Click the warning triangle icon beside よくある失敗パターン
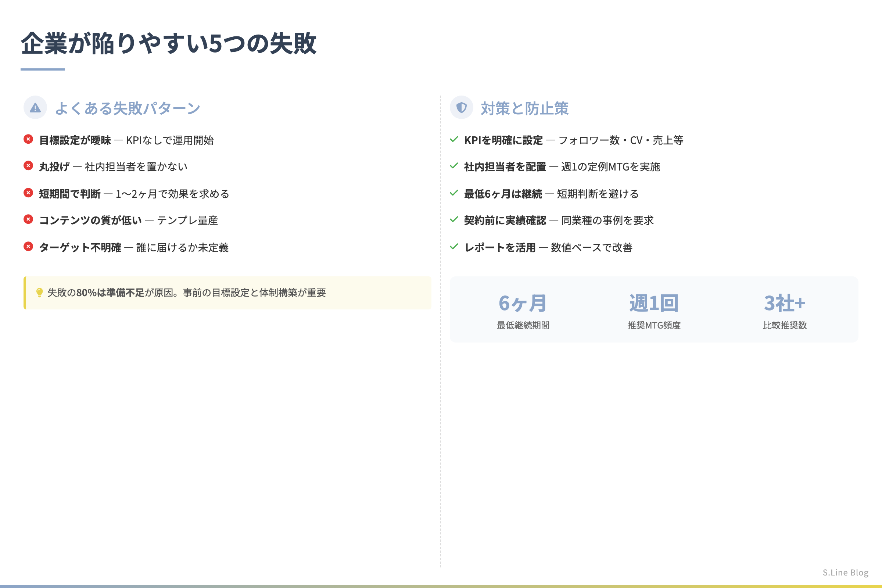This screenshot has width=882, height=588. pyautogui.click(x=35, y=108)
